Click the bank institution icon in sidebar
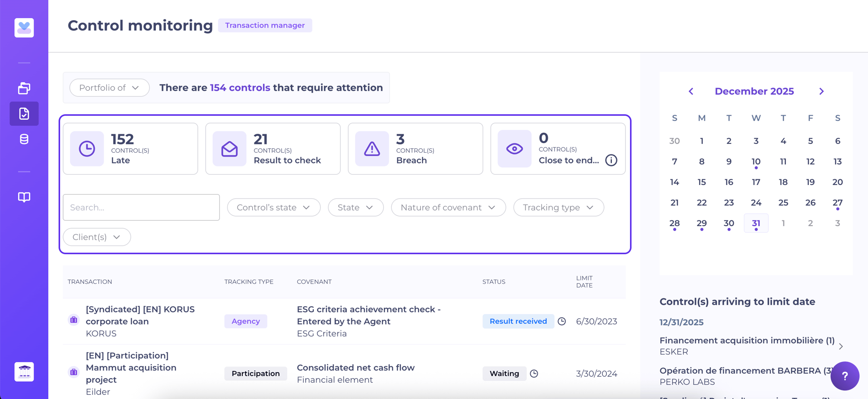Viewport: 868px width, 399px height. (24, 372)
